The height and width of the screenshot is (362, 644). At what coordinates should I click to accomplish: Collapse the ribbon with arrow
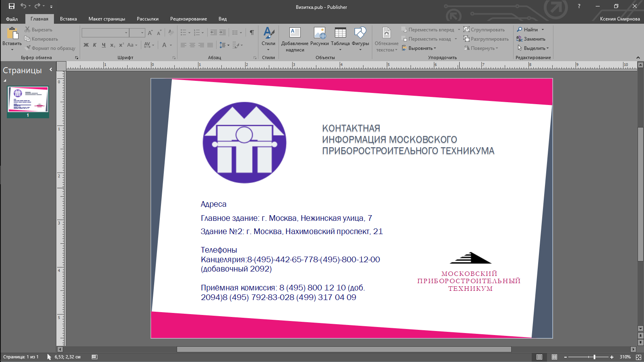(x=638, y=58)
